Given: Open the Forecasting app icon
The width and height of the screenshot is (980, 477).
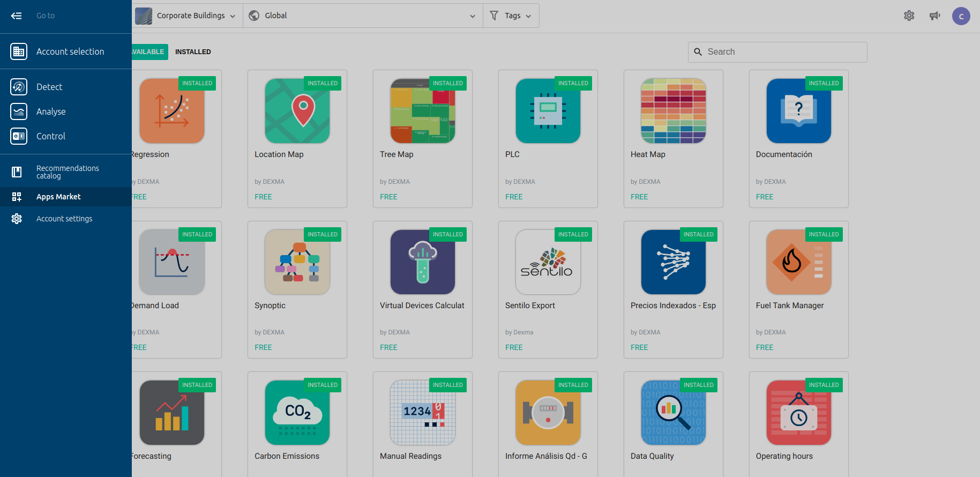Looking at the screenshot, I should point(172,413).
